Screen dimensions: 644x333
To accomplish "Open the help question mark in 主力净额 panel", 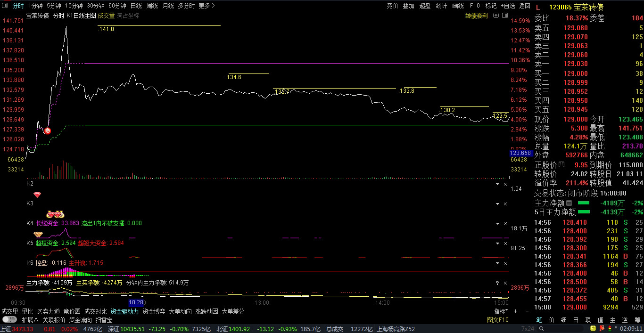I will click(x=497, y=283).
